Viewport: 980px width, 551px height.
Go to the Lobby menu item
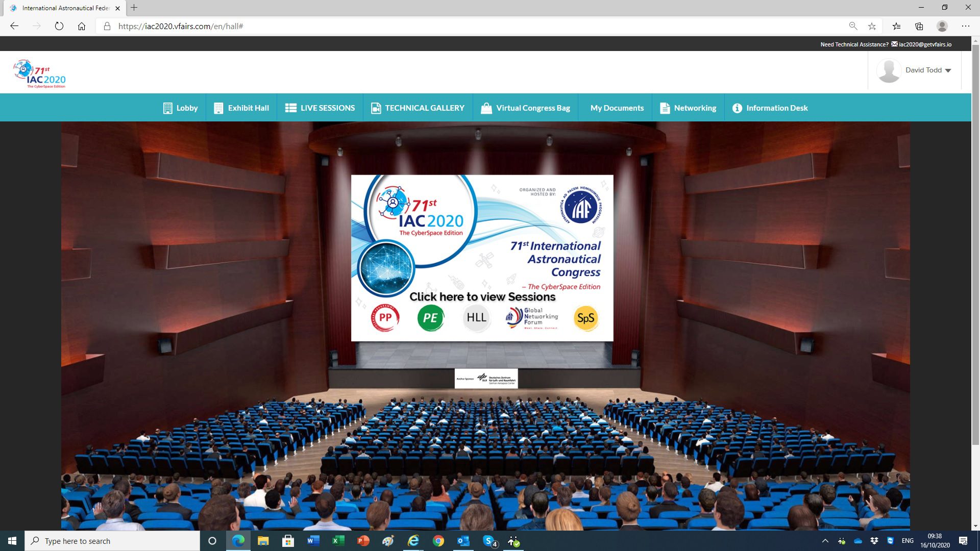[180, 108]
